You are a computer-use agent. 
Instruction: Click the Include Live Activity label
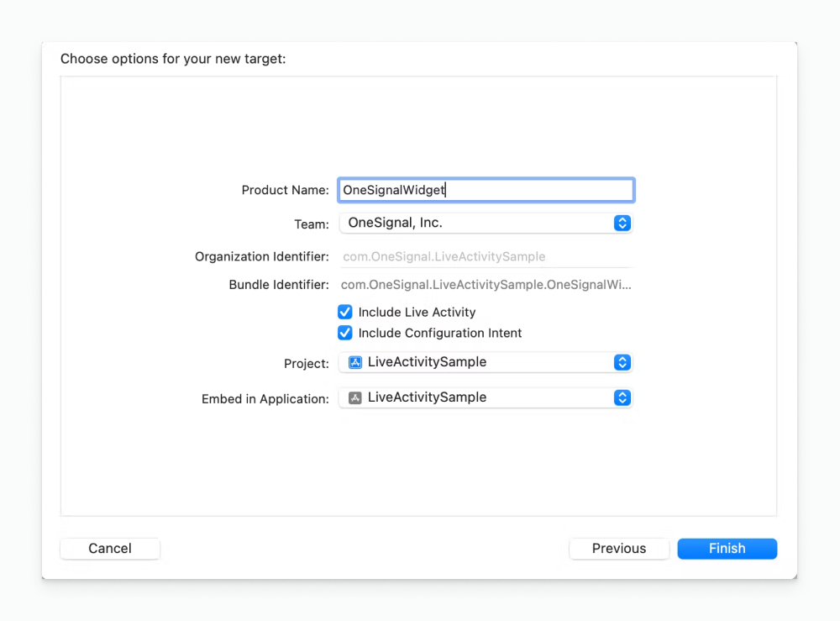[417, 312]
